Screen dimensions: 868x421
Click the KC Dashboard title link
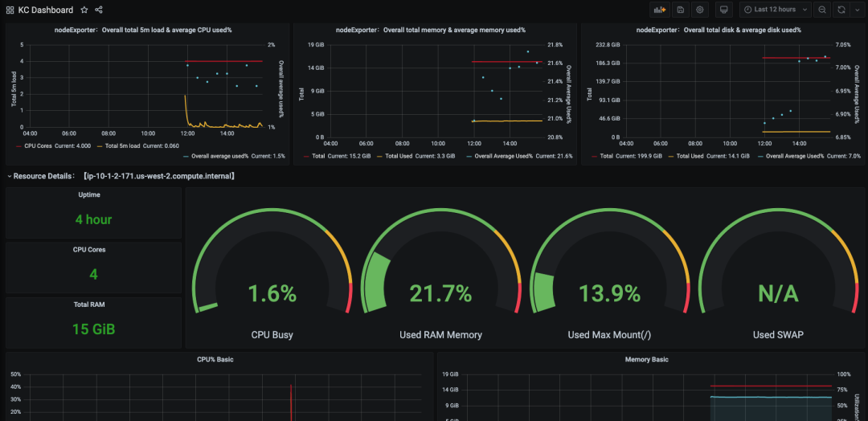click(45, 10)
